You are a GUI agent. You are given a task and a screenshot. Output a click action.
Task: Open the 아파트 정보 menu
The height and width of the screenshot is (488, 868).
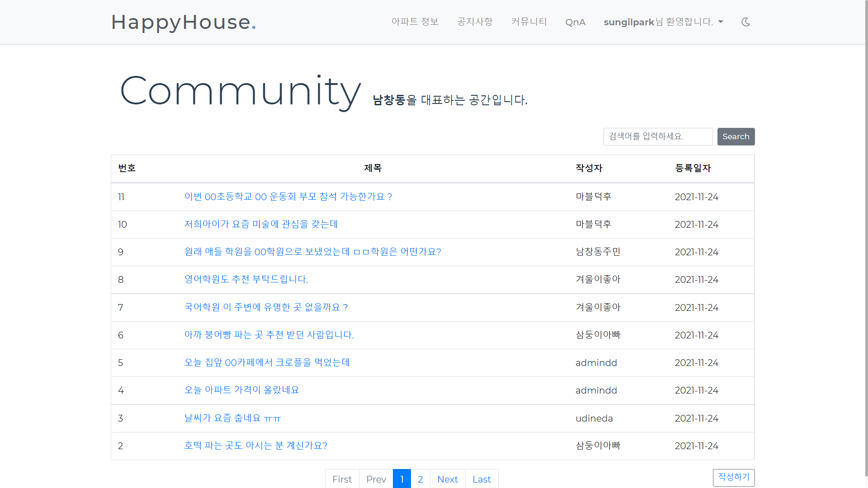click(415, 22)
